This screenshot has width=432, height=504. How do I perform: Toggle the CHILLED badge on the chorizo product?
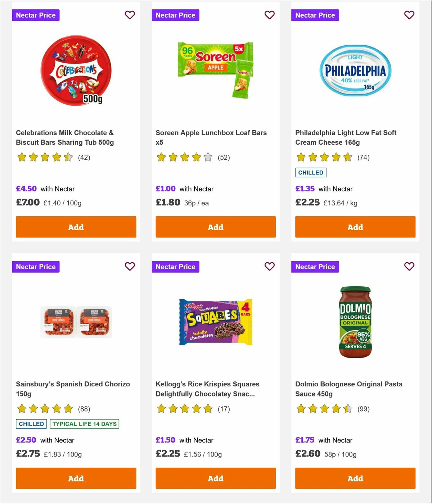pos(31,424)
